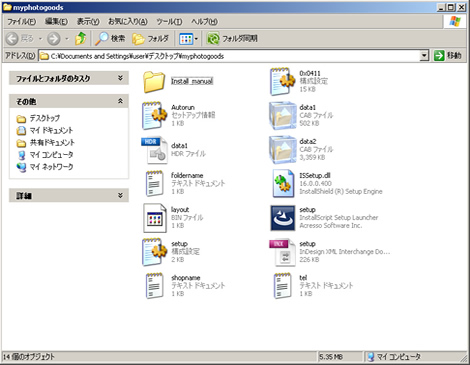Click the layout file name text
Viewport: 470px width, 365px height.
180,210
